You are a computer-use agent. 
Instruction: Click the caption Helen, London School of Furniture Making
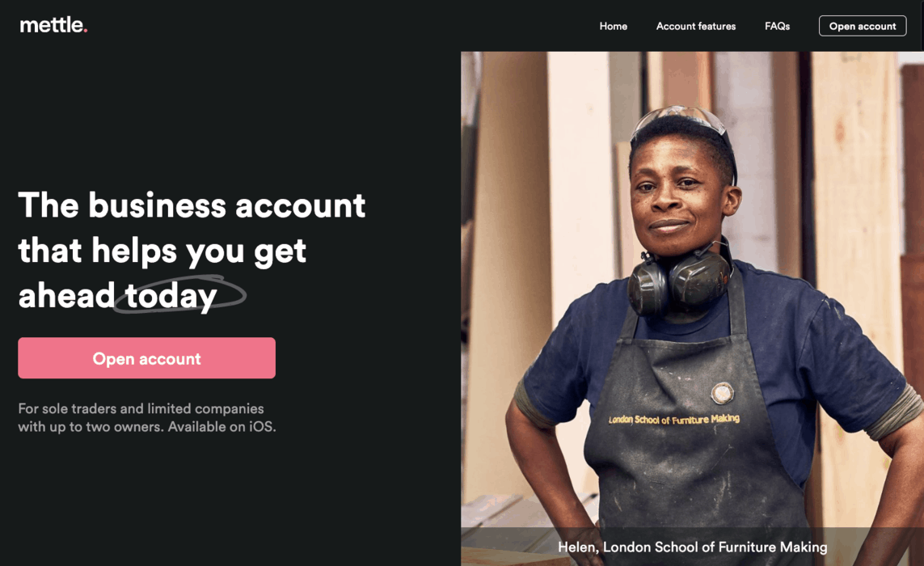coord(693,547)
